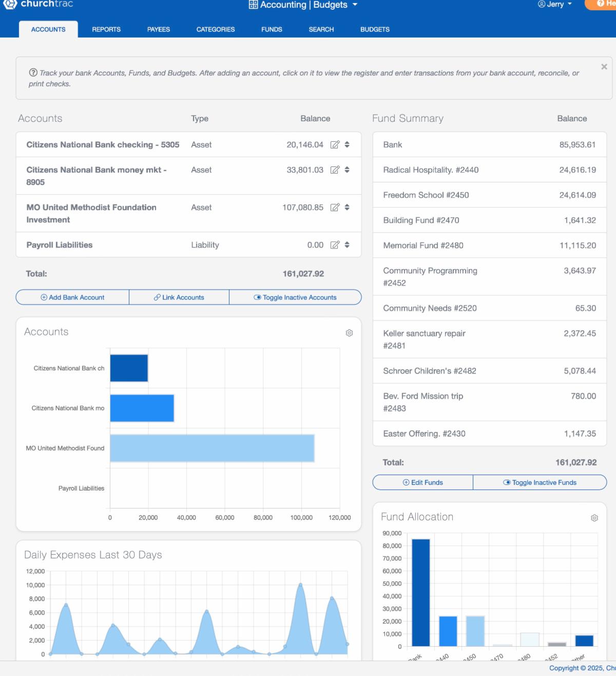
Task: Click the MO United Methodist chart bar
Action: [x=212, y=448]
